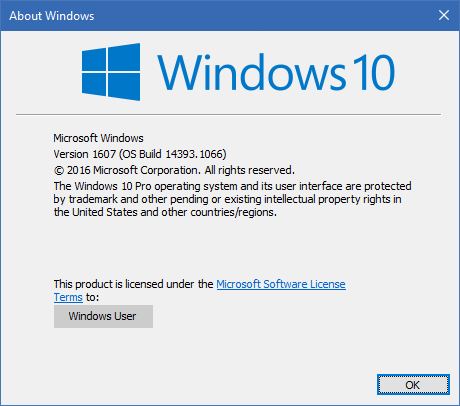Click the "The Windows 10 Pro operating system" line

(233, 186)
